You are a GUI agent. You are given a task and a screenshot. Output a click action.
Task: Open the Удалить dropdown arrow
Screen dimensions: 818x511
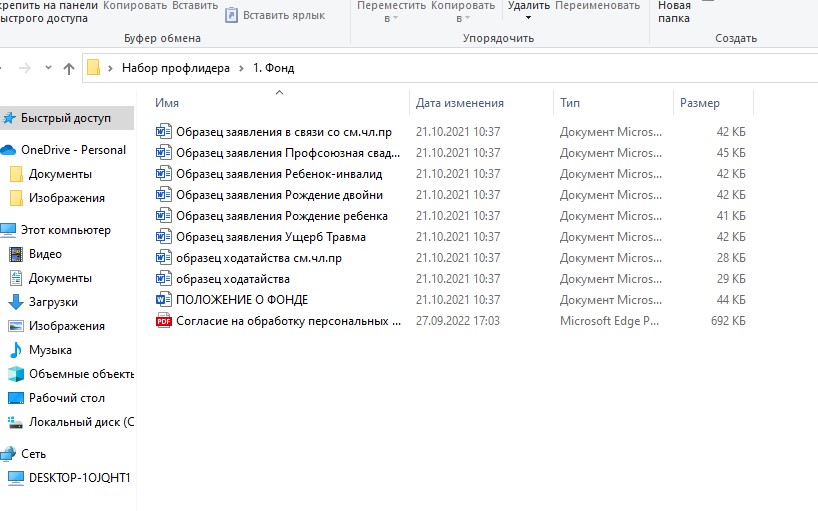(528, 18)
